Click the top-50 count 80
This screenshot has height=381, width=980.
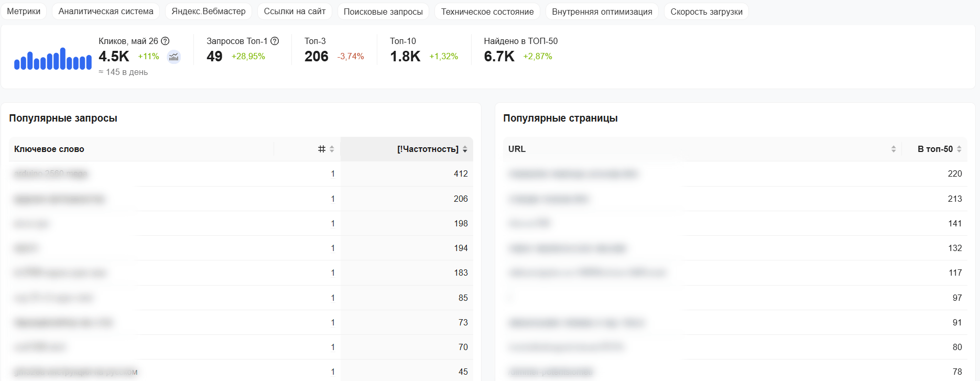pyautogui.click(x=957, y=347)
